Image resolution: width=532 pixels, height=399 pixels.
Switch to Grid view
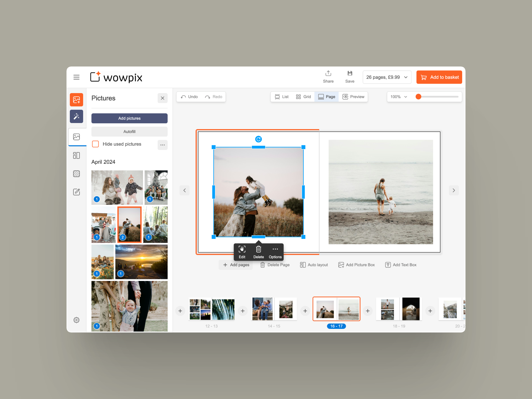303,97
